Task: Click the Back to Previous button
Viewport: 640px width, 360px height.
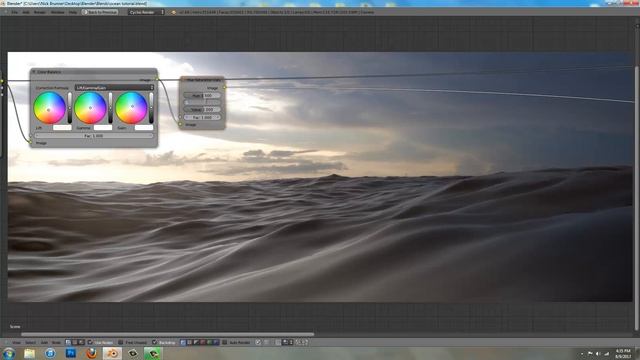Action: point(100,12)
